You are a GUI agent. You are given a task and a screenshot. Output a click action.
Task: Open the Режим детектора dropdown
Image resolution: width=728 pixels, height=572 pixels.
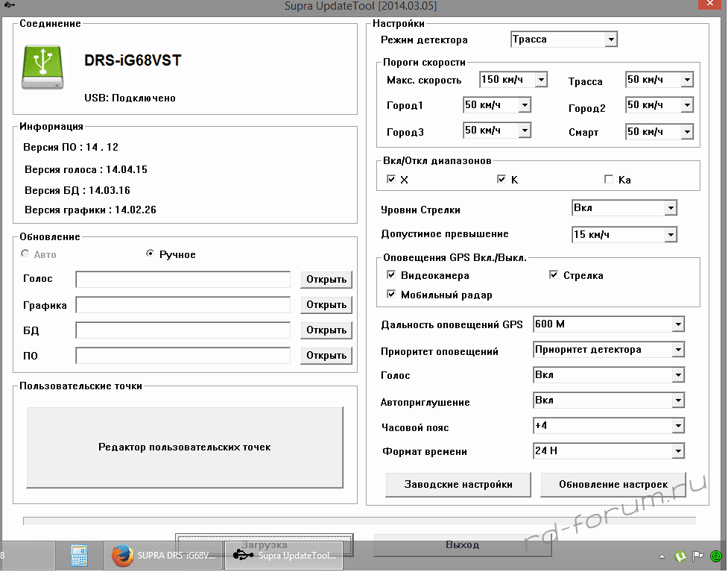[564, 40]
